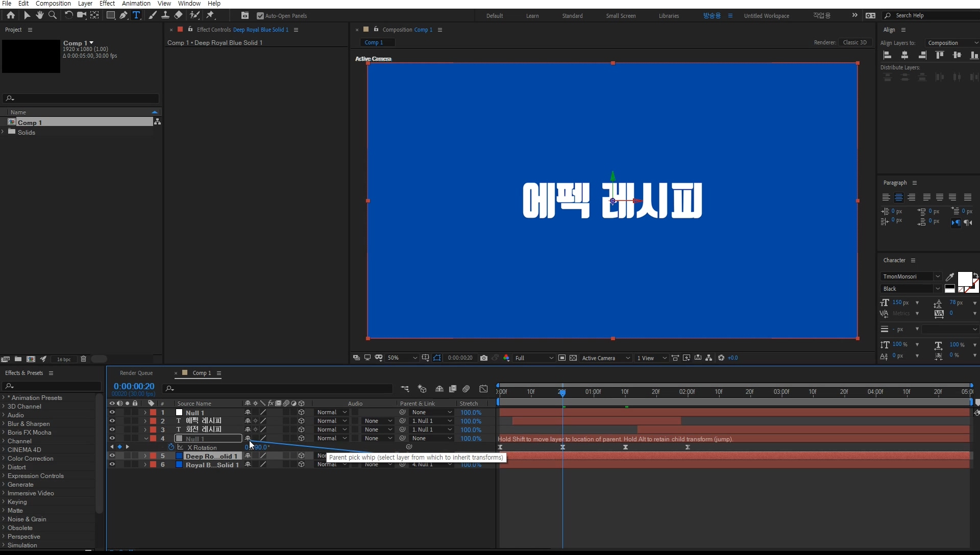980x555 pixels.
Task: Click the white fill color swatch
Action: (964, 279)
